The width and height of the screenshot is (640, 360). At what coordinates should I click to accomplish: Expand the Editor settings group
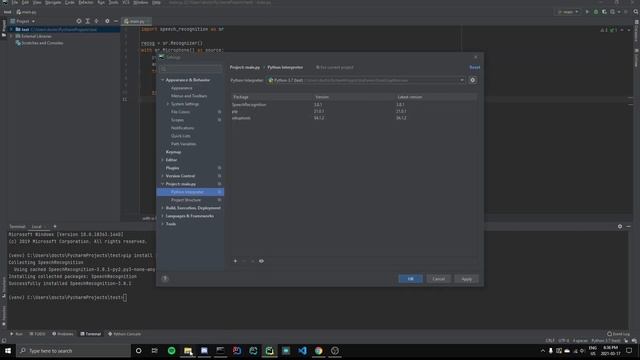(x=162, y=160)
